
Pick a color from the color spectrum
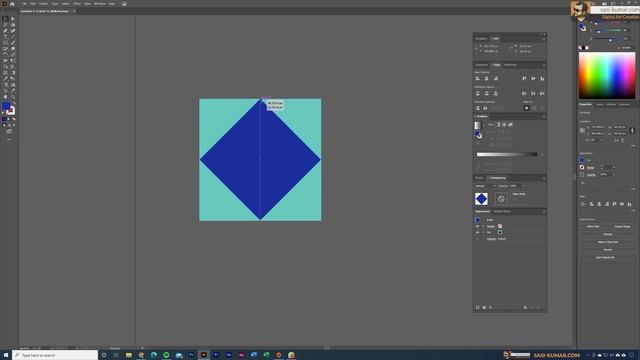tap(607, 76)
